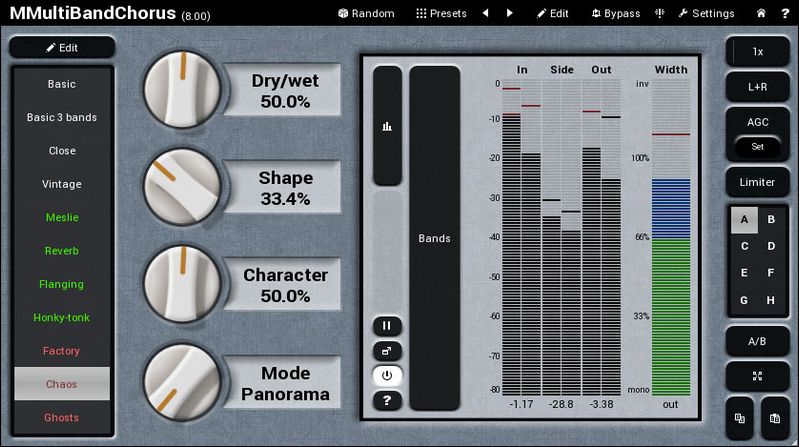Screen dimensions: 800x447
Task: Select the Factory preset
Action: (x=62, y=351)
